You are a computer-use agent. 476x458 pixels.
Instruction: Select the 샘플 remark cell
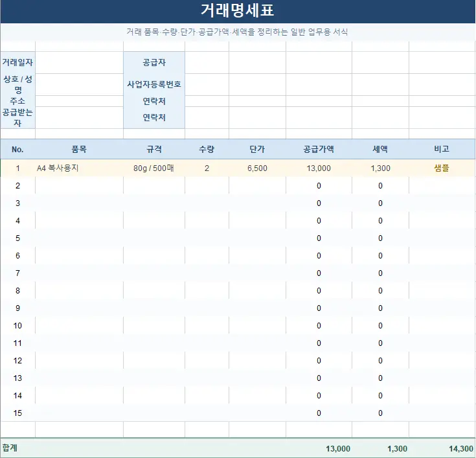pos(442,168)
